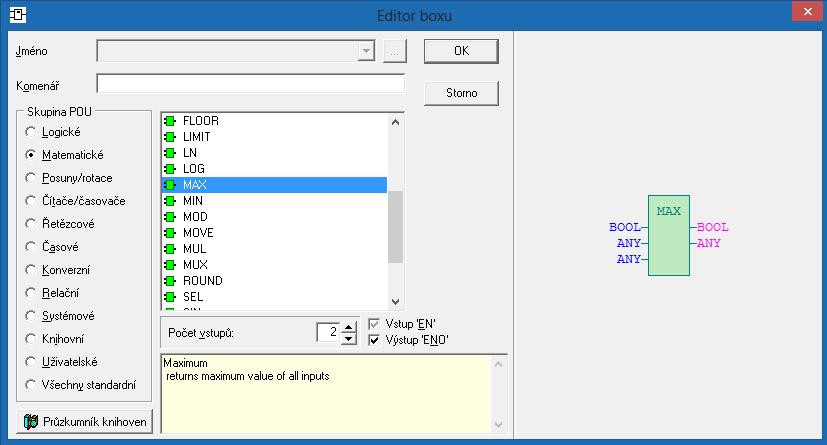The width and height of the screenshot is (827, 445).
Task: Click the green block icon beside SEL
Action: (x=170, y=297)
